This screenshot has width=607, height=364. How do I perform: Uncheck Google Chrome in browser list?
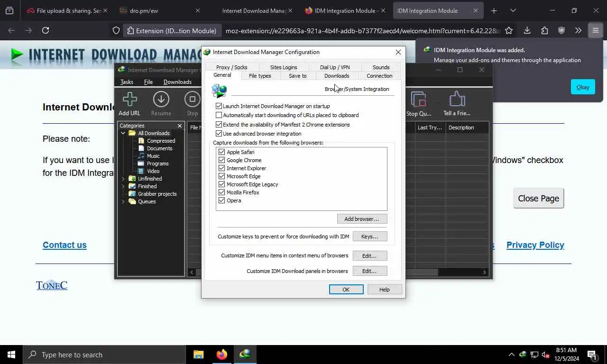tap(221, 160)
